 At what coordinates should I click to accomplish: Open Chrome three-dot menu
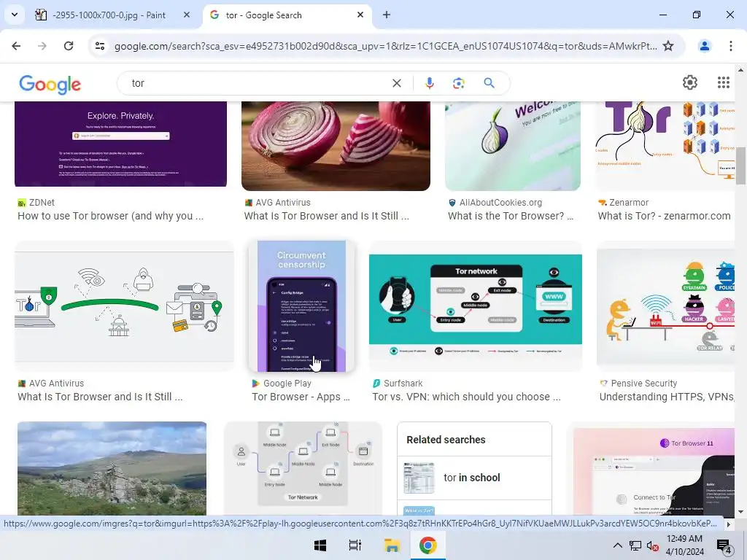pos(730,46)
